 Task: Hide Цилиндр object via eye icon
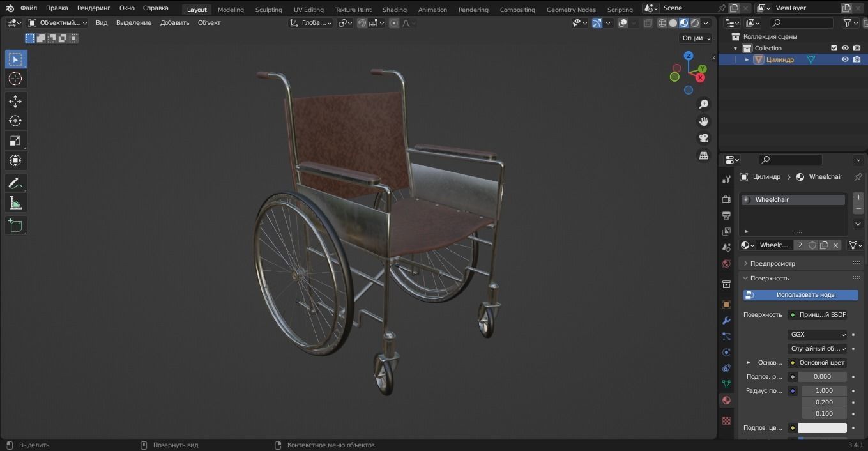(x=845, y=59)
